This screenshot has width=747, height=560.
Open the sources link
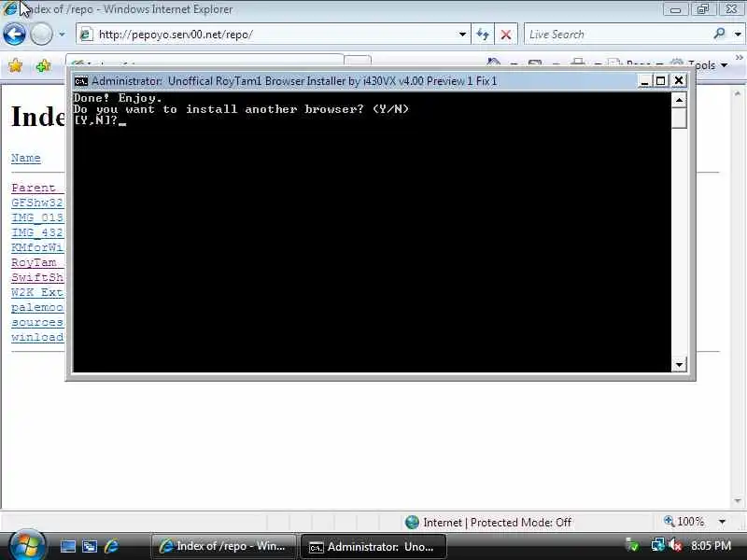click(x=37, y=322)
